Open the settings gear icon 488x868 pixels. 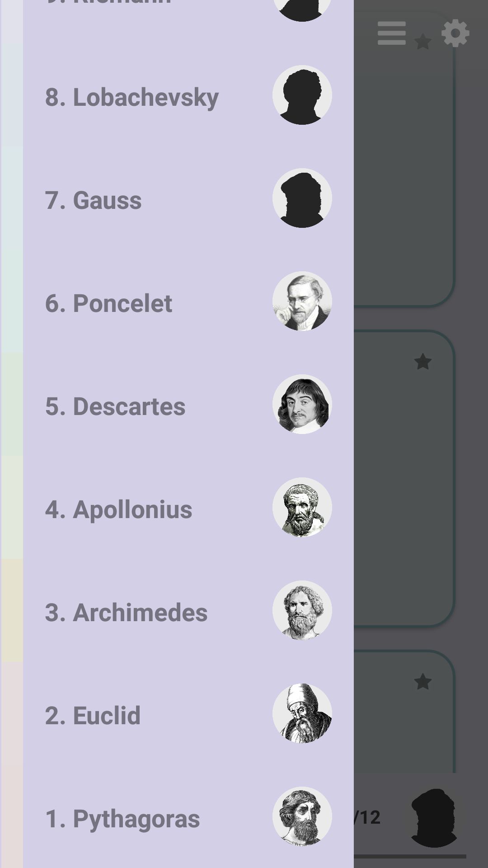pos(455,33)
